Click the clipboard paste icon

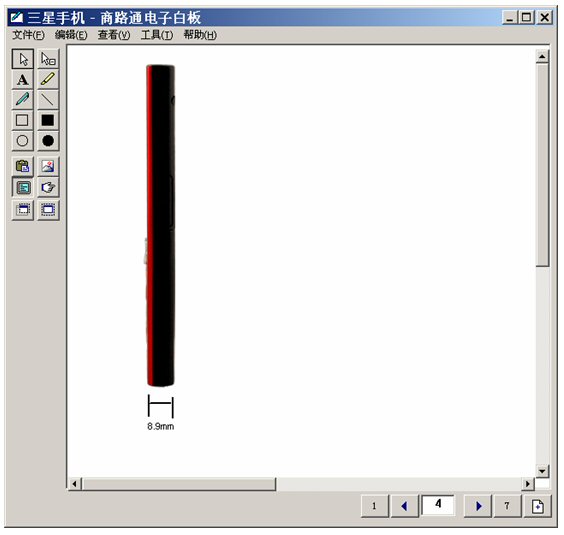[23, 166]
